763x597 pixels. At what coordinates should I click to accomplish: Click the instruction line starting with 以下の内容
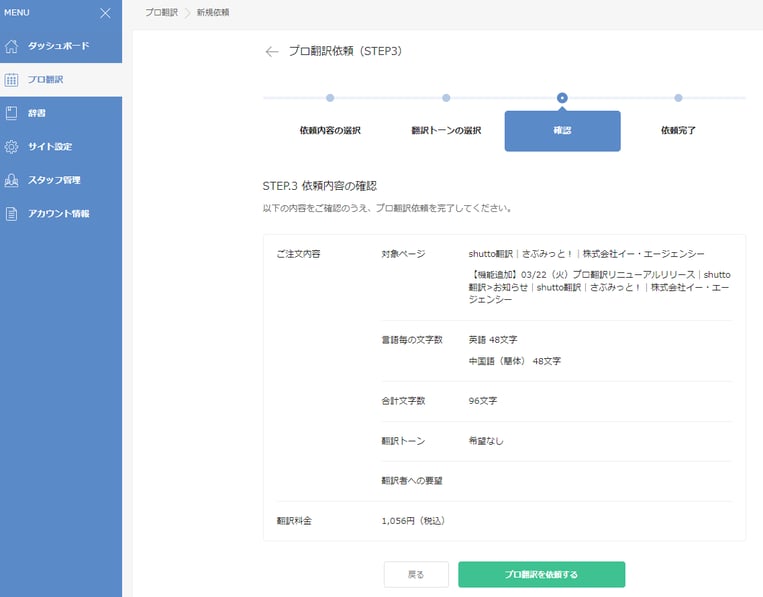[x=387, y=208]
